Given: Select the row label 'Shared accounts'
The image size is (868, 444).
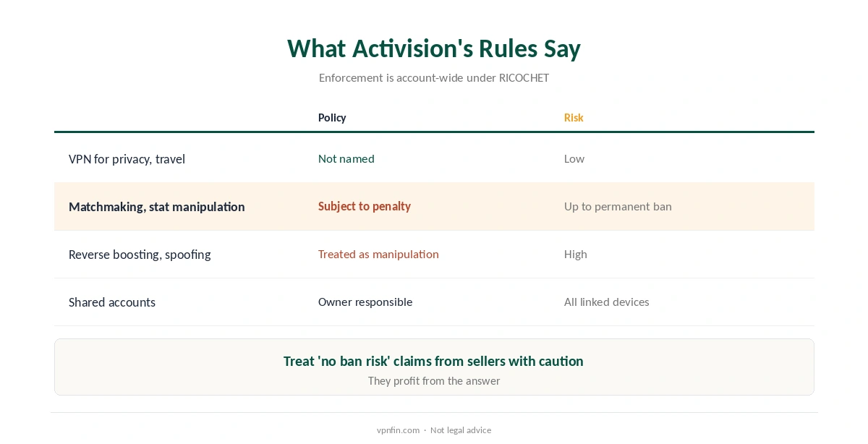Looking at the screenshot, I should click(112, 302).
